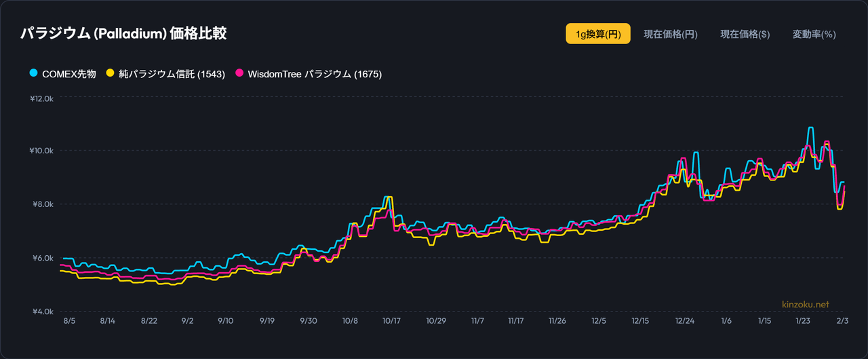Screen dimensions: 868x359
Task: Click the cyan COMEX先物 legend dot
Action: click(33, 73)
